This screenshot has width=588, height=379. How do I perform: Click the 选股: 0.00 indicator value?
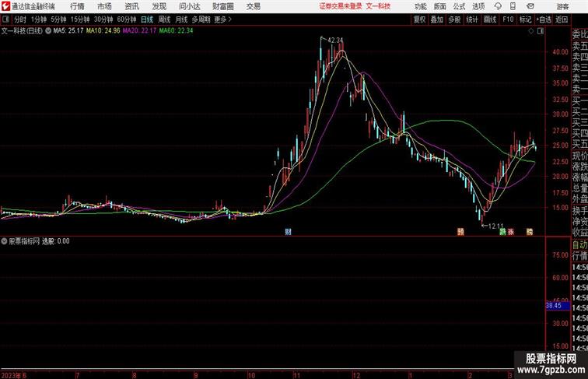point(55,241)
